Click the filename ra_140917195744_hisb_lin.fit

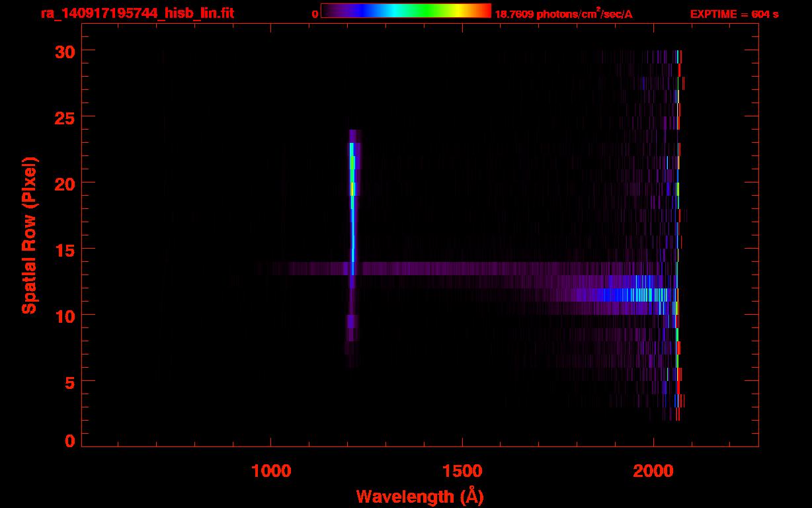[x=137, y=13]
